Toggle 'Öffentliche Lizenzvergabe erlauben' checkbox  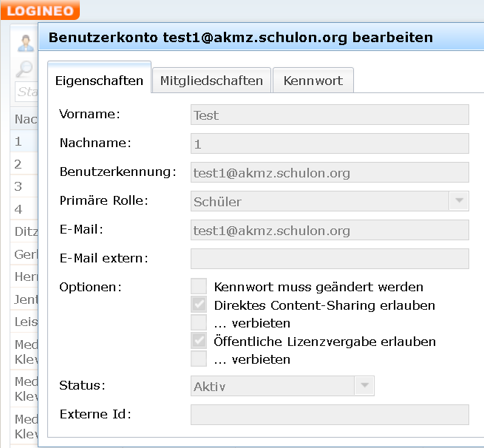pos(199,342)
